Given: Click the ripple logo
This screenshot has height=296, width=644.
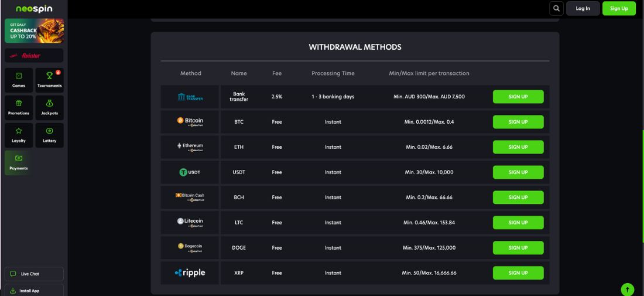Looking at the screenshot, I should (x=190, y=273).
